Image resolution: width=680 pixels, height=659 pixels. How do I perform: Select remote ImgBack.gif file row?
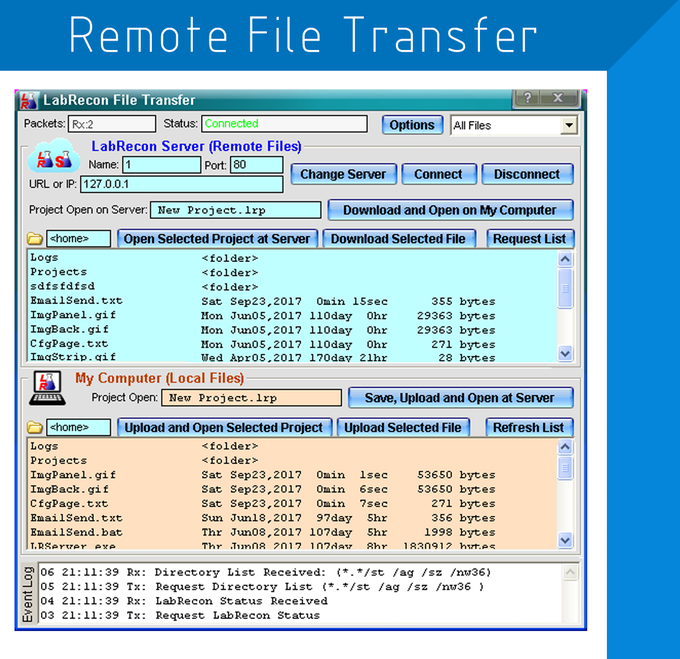[x=292, y=330]
